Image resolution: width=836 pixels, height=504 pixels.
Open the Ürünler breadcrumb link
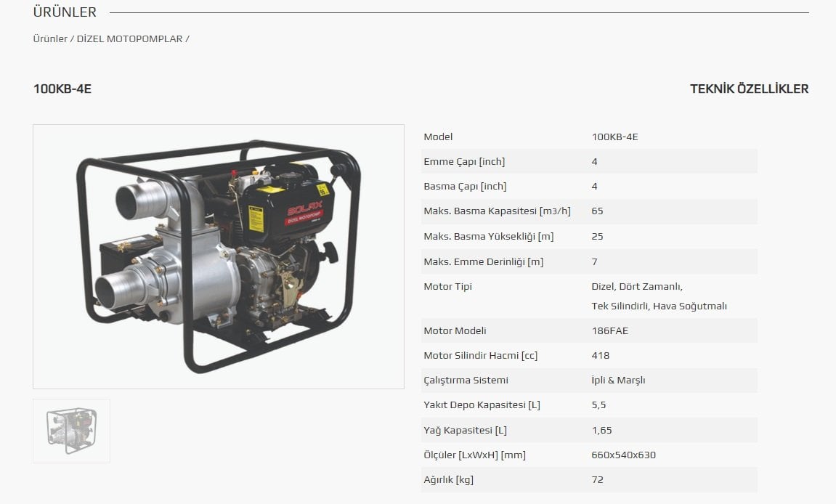click(x=50, y=39)
